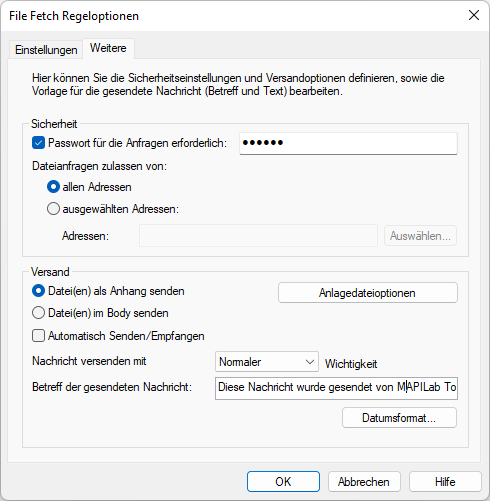Click the Auswählen... button
This screenshot has height=501, width=490.
(x=420, y=236)
